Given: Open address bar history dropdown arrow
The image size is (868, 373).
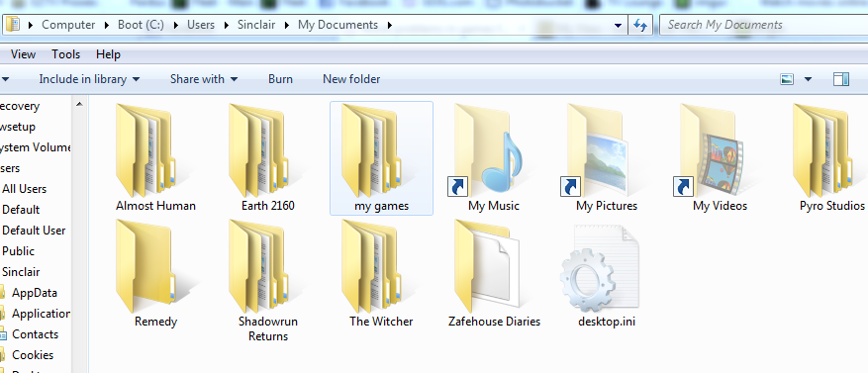Looking at the screenshot, I should tap(618, 26).
